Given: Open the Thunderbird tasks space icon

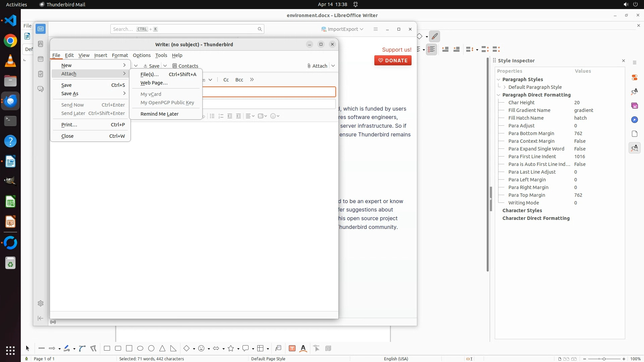Looking at the screenshot, I should pos(41,74).
